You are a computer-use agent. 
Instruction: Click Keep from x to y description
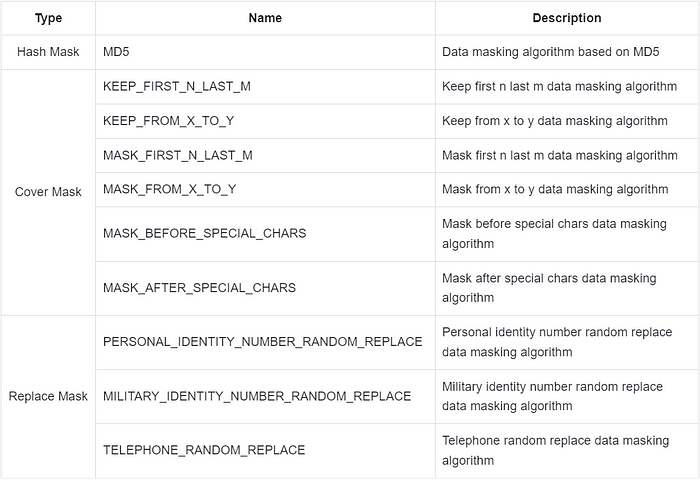pos(554,121)
